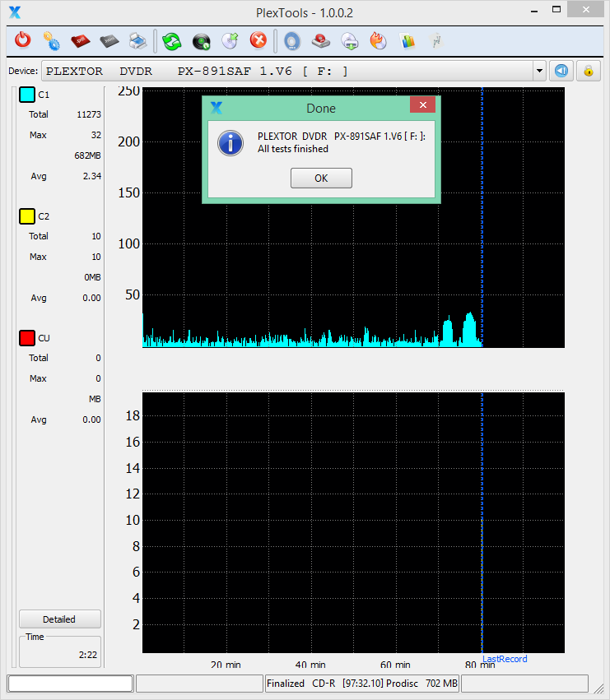Click the flaming disc burn icon

pos(378,40)
